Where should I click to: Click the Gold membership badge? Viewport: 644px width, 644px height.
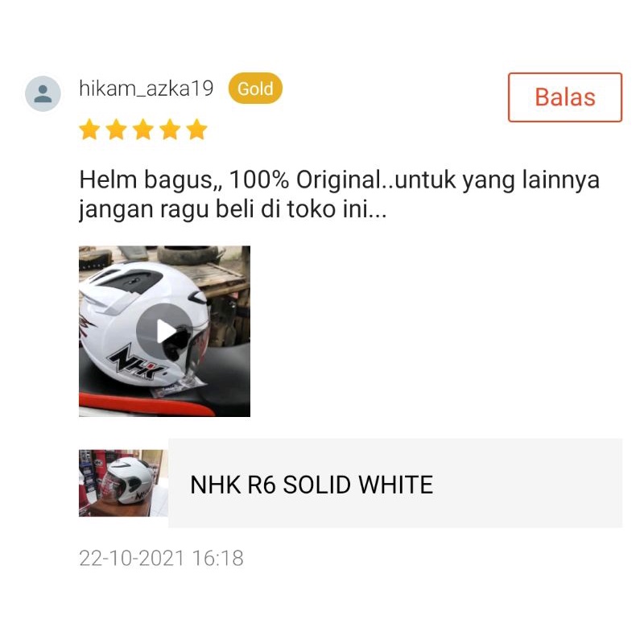point(255,89)
